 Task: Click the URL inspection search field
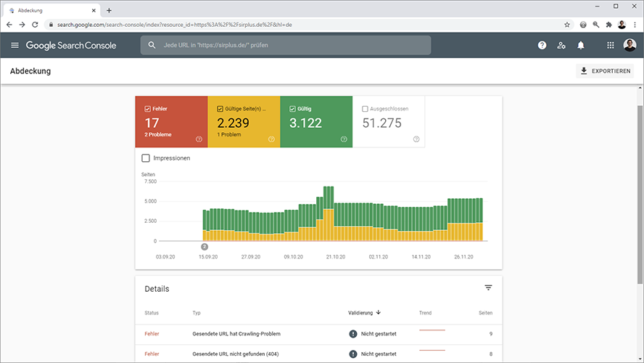point(286,45)
